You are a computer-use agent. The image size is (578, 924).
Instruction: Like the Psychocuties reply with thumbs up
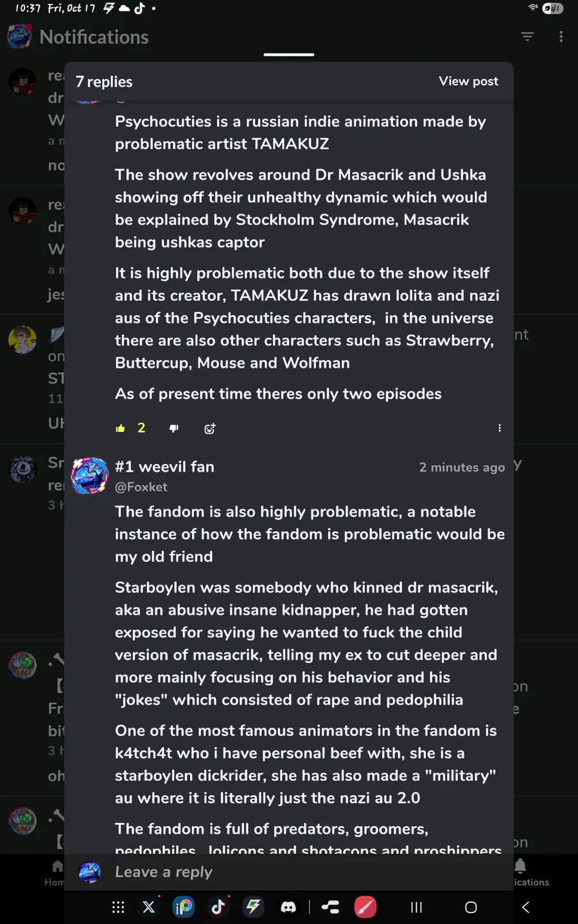click(x=121, y=429)
